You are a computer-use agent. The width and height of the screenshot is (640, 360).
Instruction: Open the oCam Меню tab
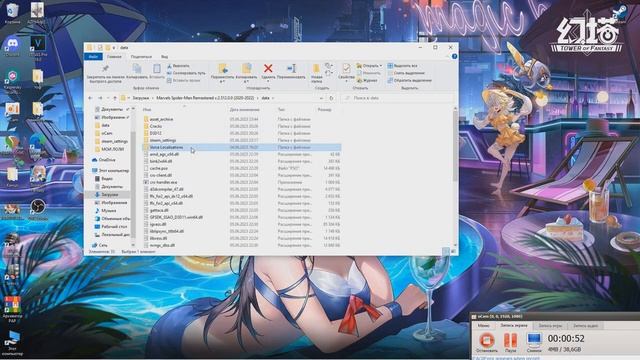pyautogui.click(x=484, y=326)
